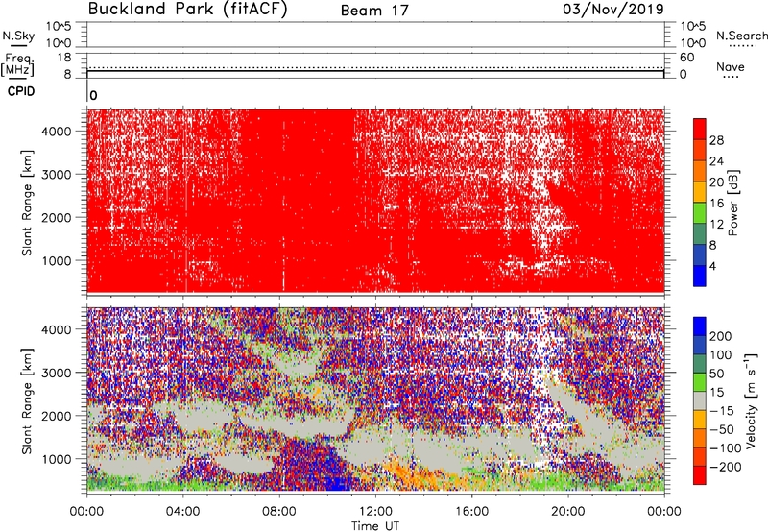Click the green segment of the Power colorbar
The image size is (768, 532).
[x=700, y=212]
